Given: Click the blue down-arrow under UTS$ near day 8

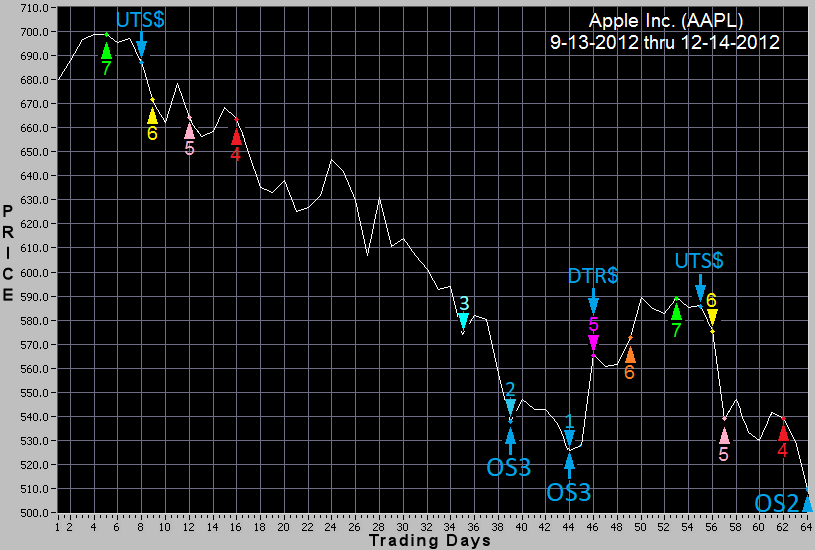Looking at the screenshot, I should tap(141, 45).
